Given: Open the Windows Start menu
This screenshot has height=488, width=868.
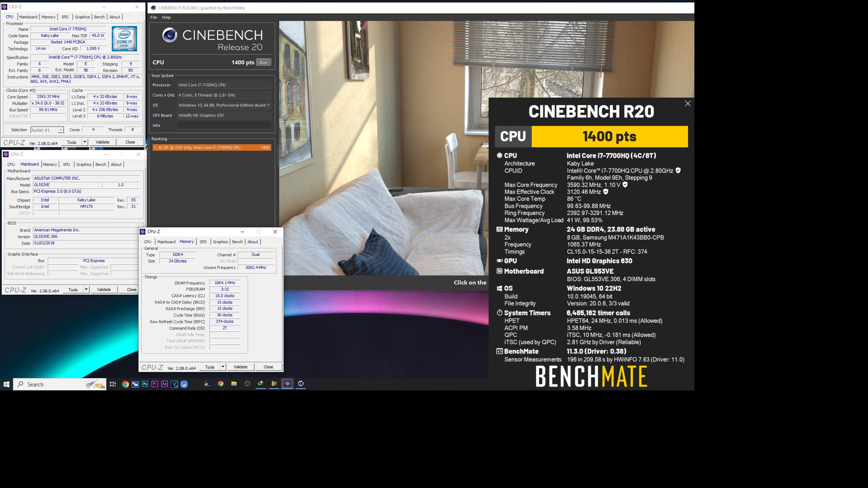Looking at the screenshot, I should [x=7, y=384].
